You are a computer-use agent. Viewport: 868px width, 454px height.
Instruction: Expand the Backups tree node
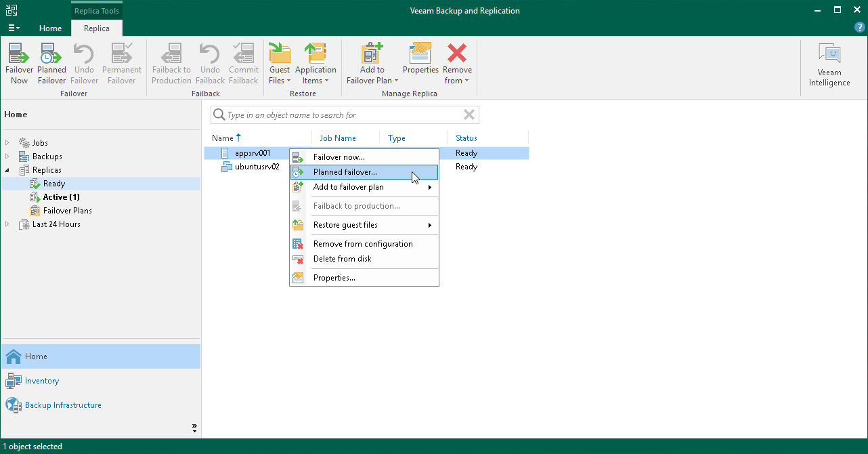coord(7,157)
